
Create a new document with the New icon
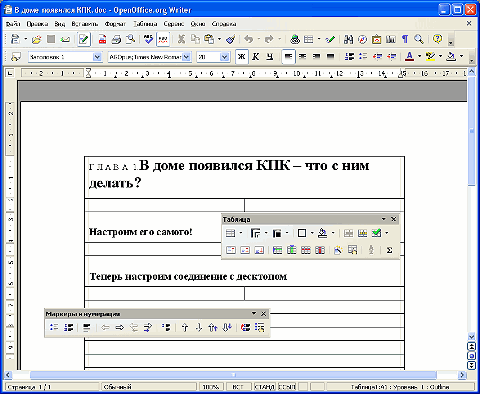click(x=15, y=39)
